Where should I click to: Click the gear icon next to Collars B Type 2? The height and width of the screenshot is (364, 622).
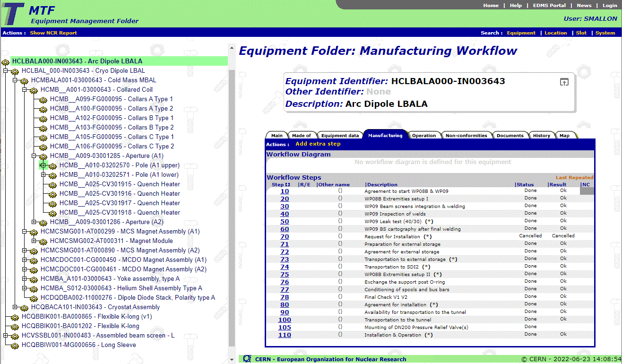click(43, 128)
